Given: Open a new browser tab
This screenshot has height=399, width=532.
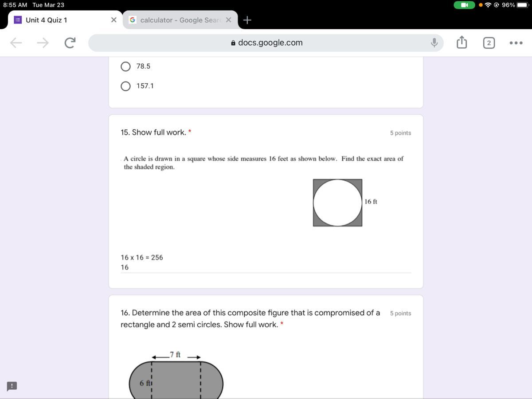Looking at the screenshot, I should [248, 20].
